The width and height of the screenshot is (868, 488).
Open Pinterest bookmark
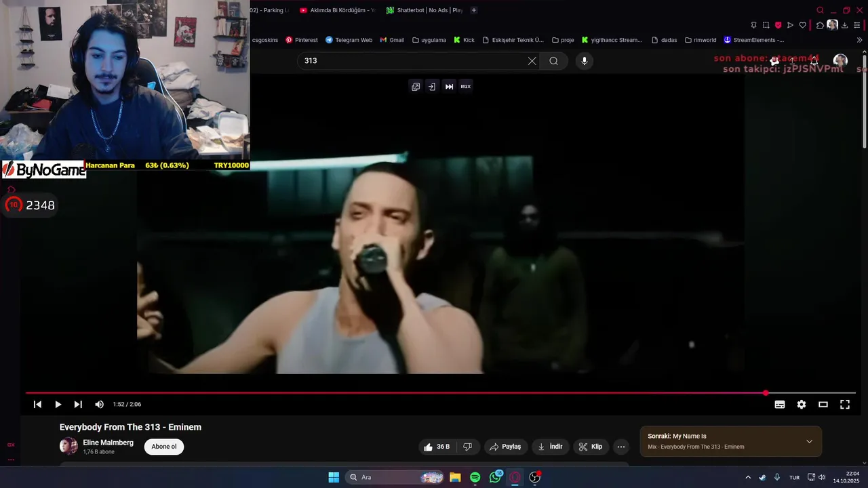(x=302, y=40)
